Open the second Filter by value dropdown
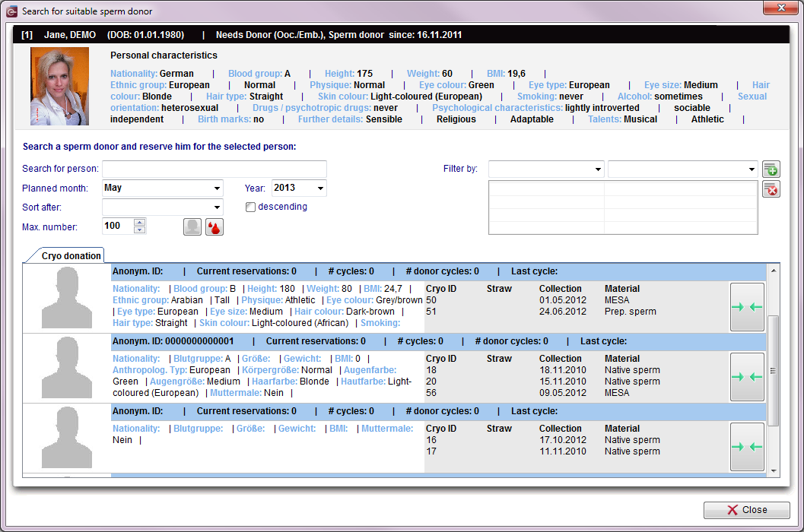The width and height of the screenshot is (804, 532). coord(752,169)
